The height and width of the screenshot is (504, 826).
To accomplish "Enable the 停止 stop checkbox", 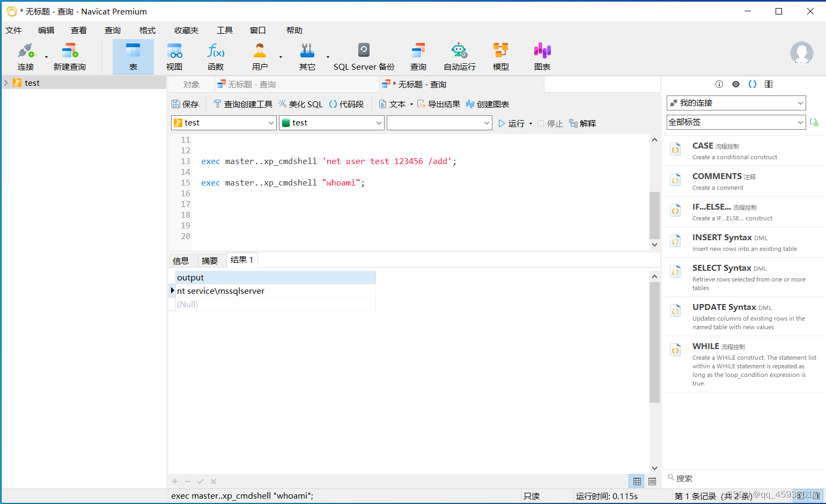I will 540,123.
